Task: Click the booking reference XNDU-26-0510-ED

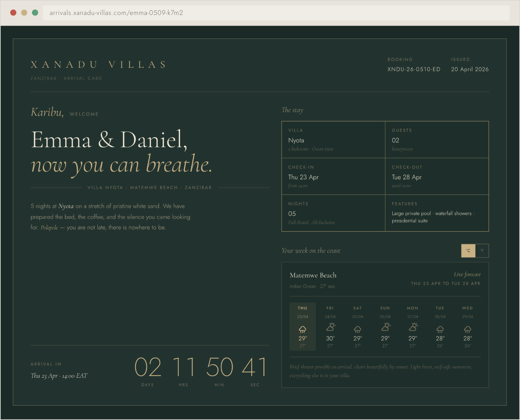Action: pyautogui.click(x=414, y=69)
